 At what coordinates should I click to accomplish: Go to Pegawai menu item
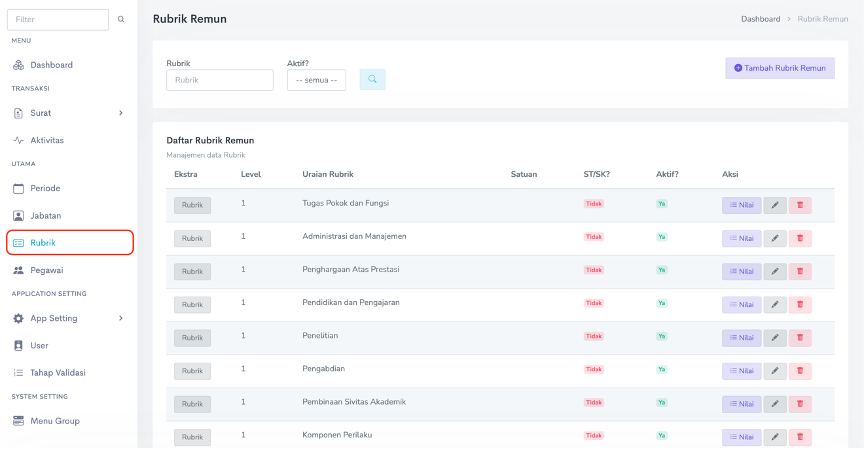point(50,270)
